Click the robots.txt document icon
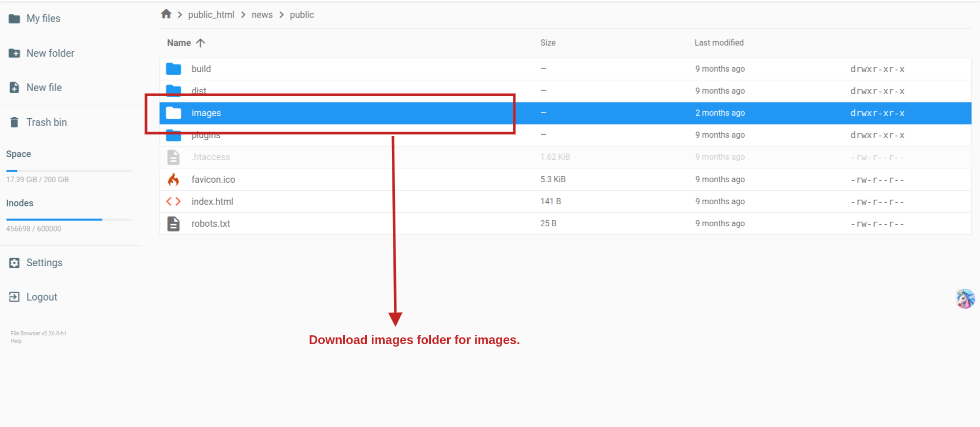Viewport: 980px width, 427px height. click(x=174, y=224)
